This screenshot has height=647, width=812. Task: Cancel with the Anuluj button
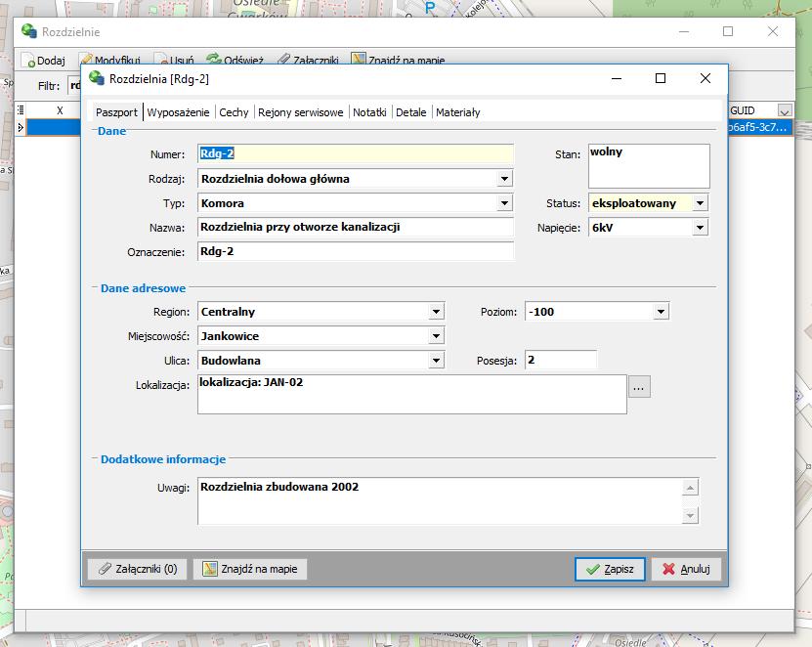(x=686, y=569)
